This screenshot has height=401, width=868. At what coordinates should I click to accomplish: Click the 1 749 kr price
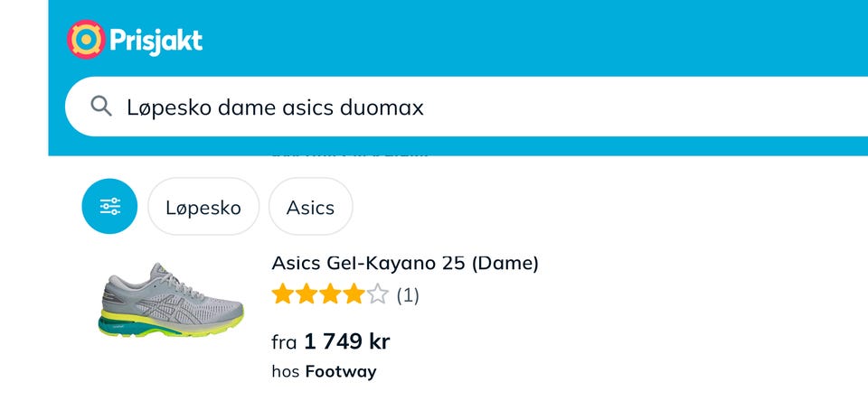[347, 341]
